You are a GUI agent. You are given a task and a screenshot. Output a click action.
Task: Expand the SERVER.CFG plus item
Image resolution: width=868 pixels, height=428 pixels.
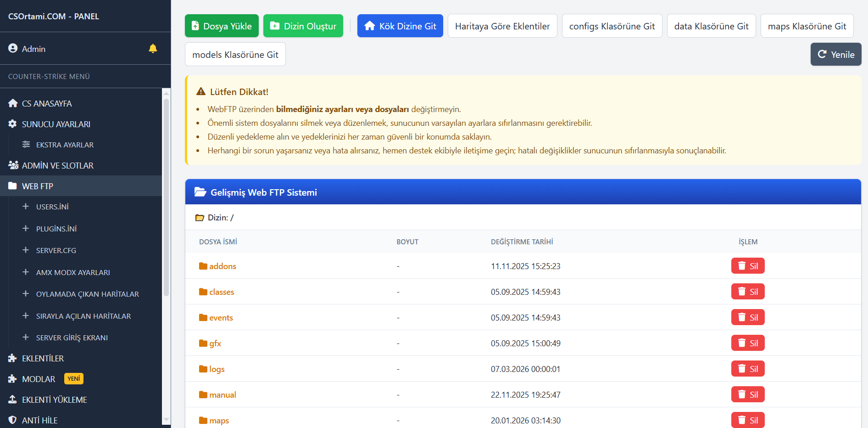coord(26,250)
